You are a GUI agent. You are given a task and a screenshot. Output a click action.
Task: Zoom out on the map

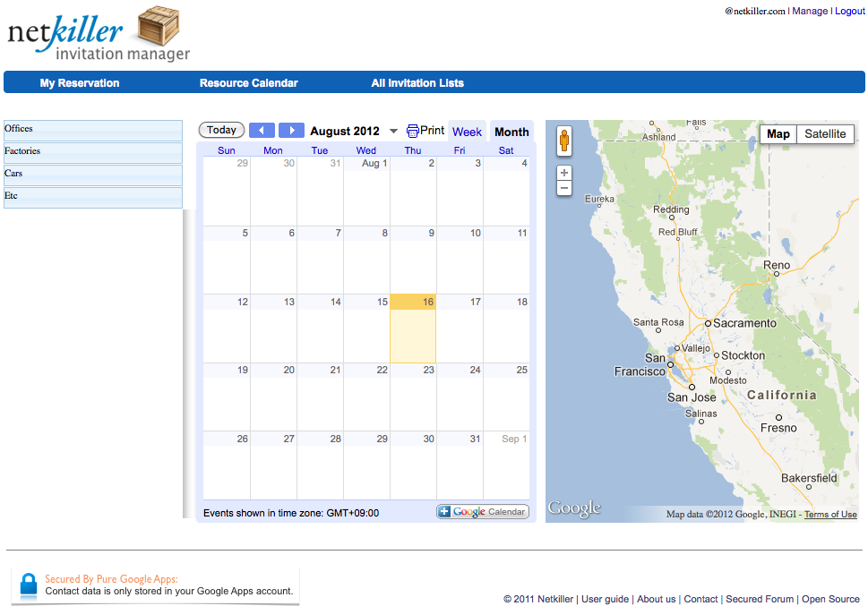[x=564, y=188]
